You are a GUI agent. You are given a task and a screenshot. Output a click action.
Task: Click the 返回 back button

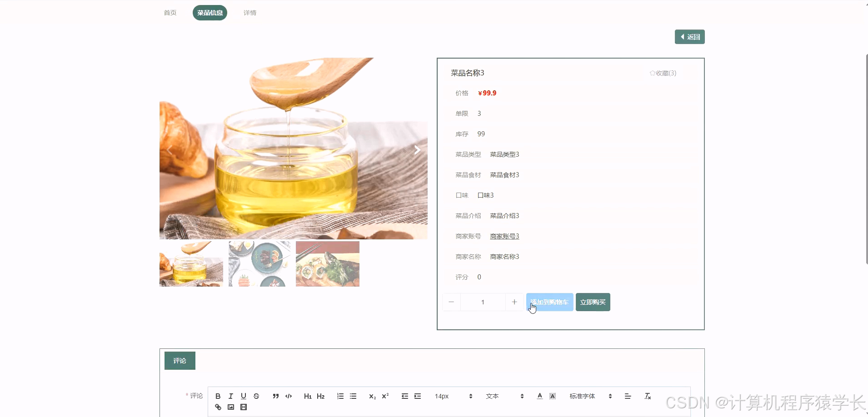pos(689,36)
